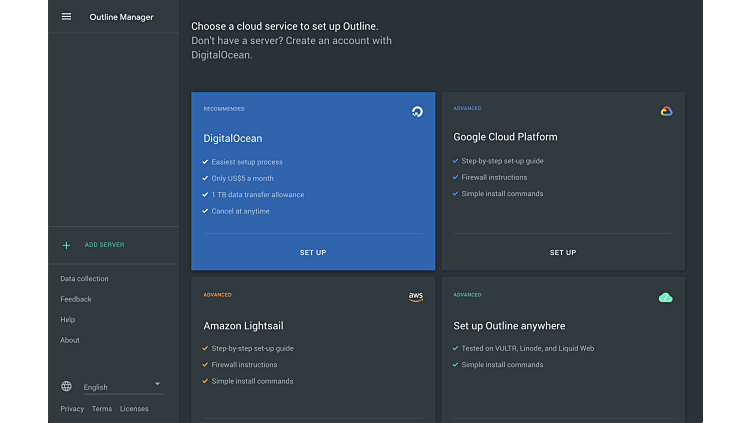This screenshot has width=752, height=423.
Task: Open the Privacy link
Action: 72,409
